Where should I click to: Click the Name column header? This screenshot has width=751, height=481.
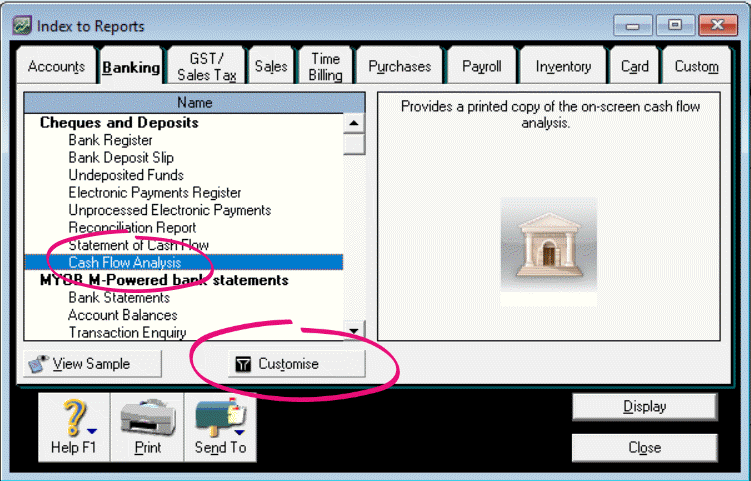194,102
